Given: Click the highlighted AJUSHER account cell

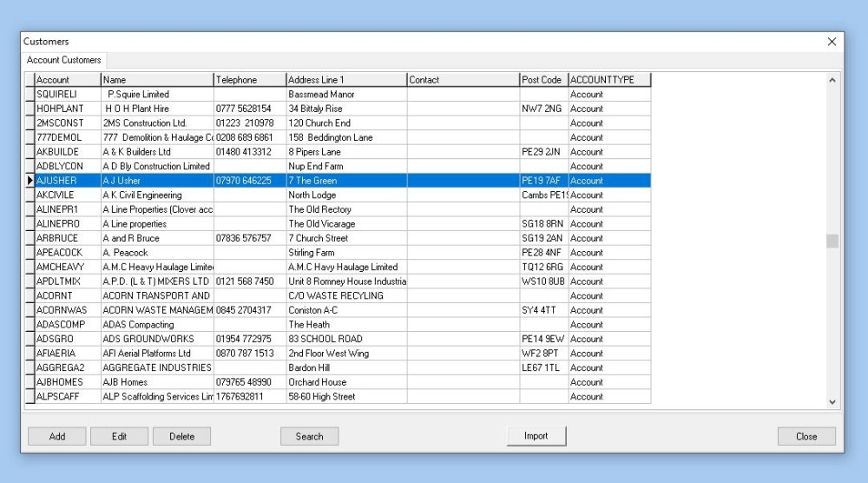Looking at the screenshot, I should [x=68, y=181].
